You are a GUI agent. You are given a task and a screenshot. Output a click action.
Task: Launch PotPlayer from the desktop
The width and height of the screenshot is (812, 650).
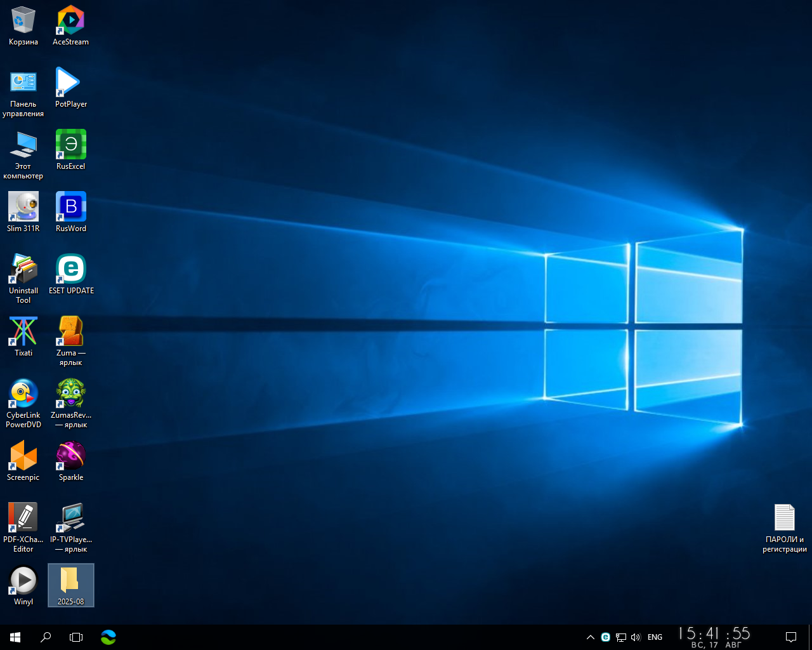point(71,88)
